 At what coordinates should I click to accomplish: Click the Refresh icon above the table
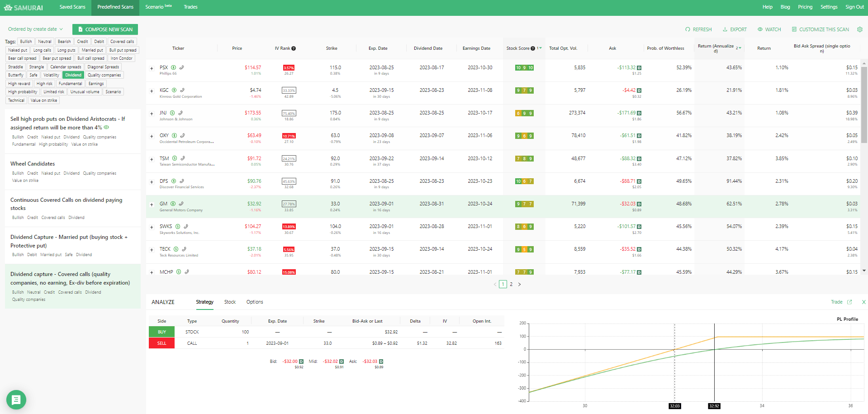(688, 29)
